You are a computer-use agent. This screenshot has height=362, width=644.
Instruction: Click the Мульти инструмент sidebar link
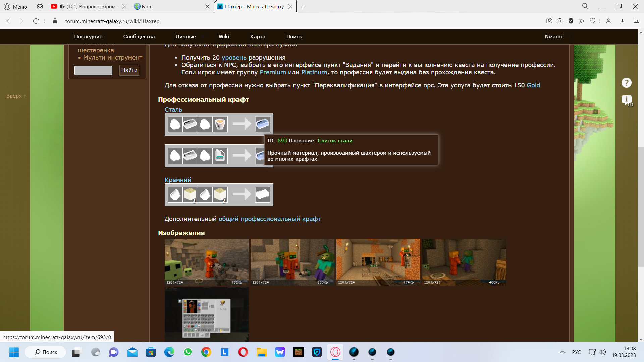[113, 58]
